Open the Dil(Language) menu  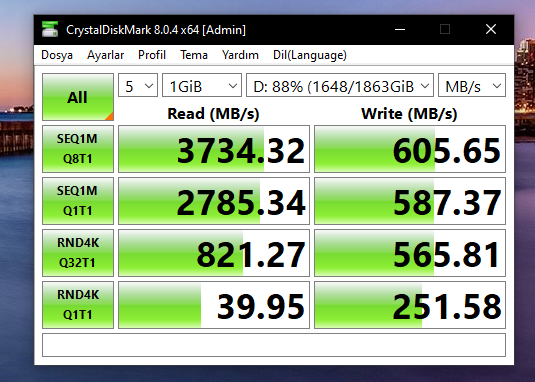(310, 55)
